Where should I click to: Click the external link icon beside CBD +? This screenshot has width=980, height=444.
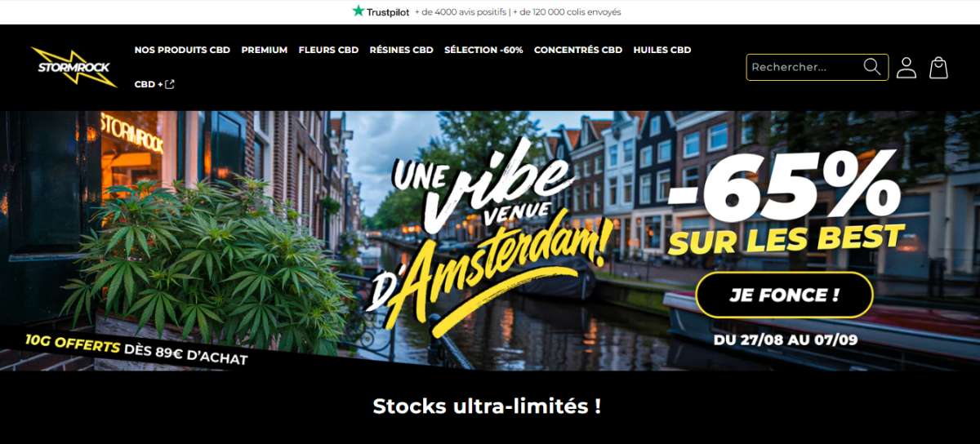[170, 84]
